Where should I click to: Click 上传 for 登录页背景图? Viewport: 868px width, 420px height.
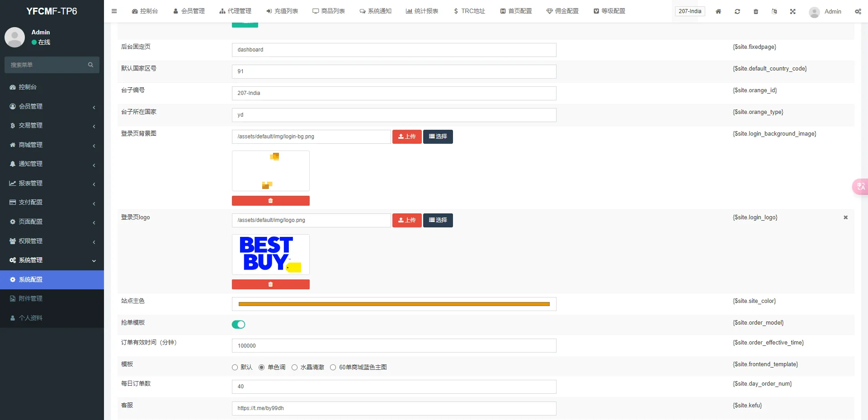pos(407,137)
